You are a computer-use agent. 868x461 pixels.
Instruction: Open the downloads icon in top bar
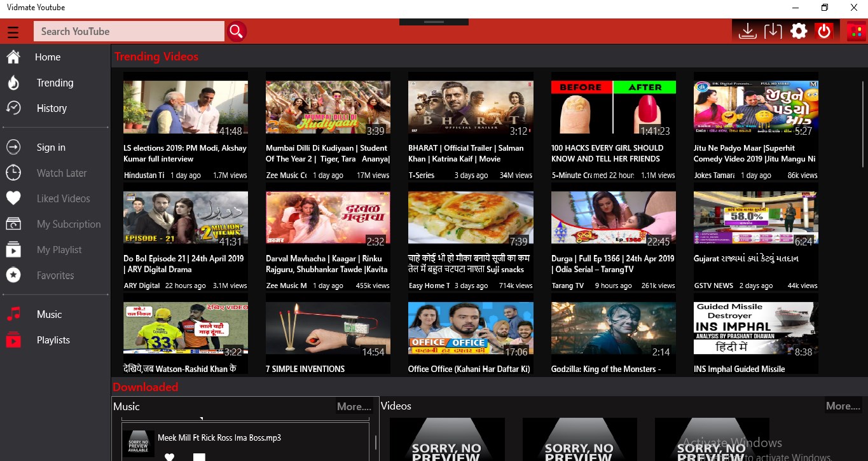[748, 31]
